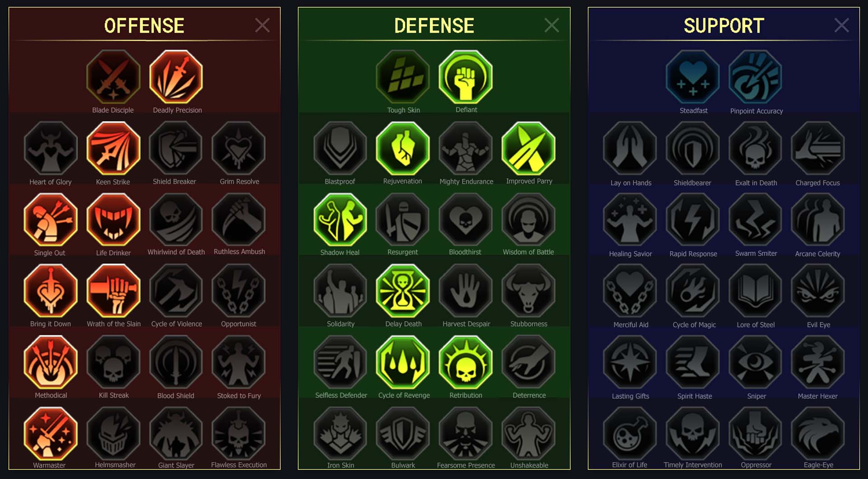Click the Defiant fist icon
868x479 pixels.
pyautogui.click(x=466, y=77)
